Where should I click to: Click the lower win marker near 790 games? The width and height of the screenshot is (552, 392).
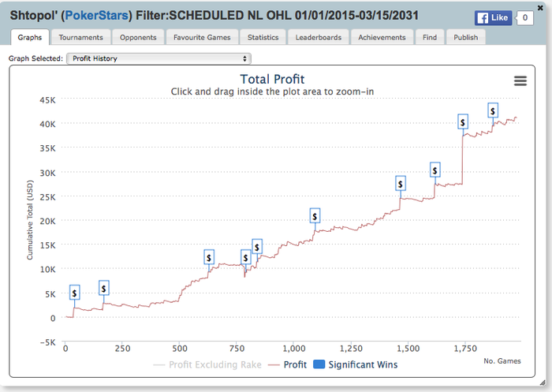[x=246, y=257]
